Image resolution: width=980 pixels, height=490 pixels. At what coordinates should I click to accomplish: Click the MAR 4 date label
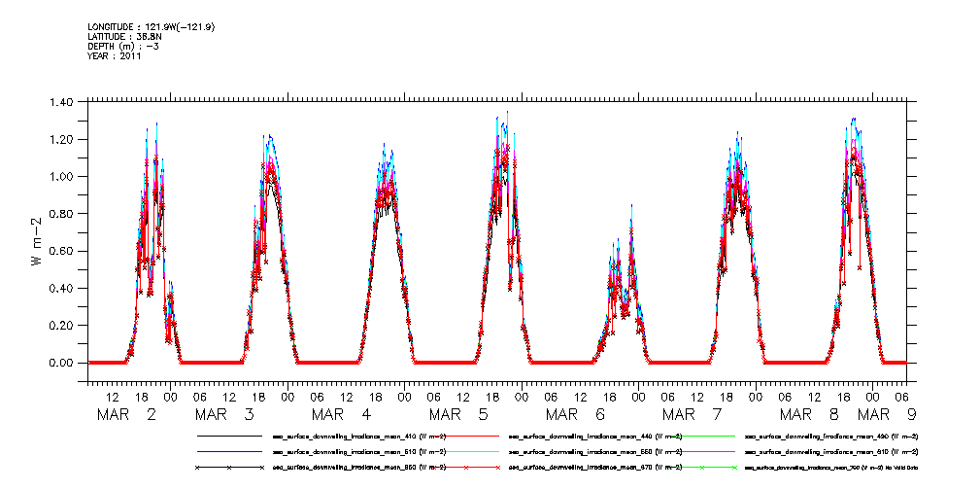[341, 414]
